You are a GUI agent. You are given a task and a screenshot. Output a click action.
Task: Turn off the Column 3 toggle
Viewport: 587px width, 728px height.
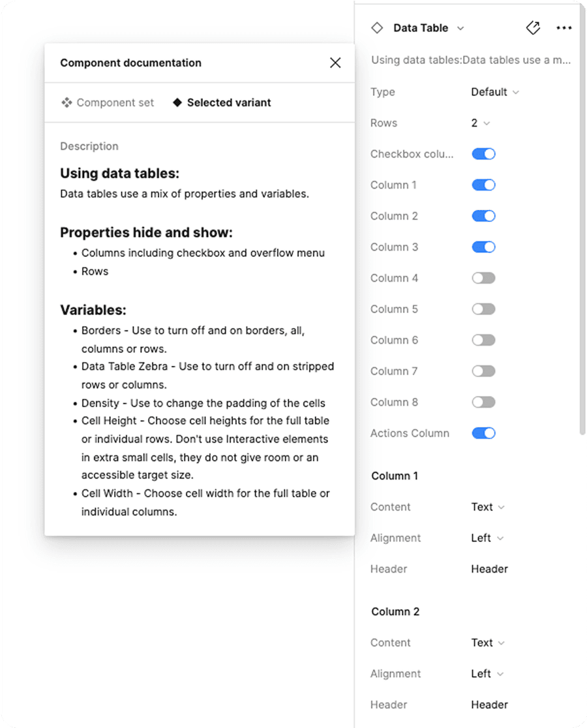(x=483, y=247)
